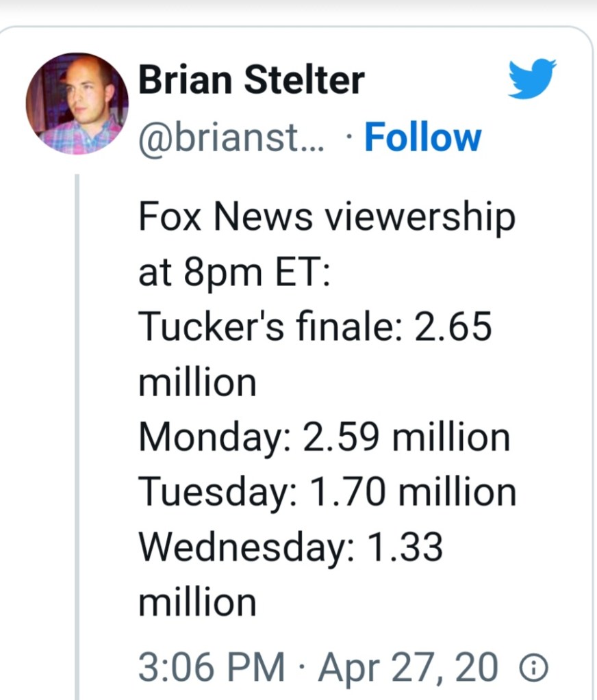Click 'Wednesday: 1.33' text line
597x700 pixels.
coord(291,547)
